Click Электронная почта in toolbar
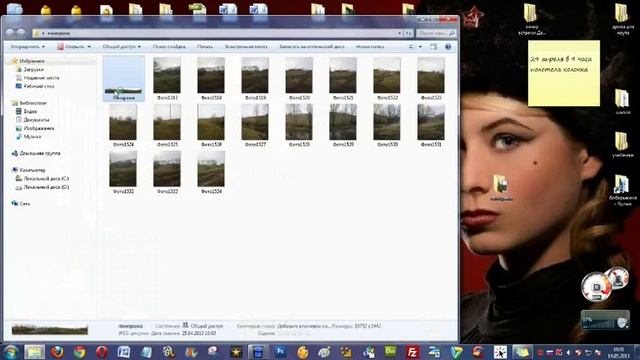 pyautogui.click(x=246, y=47)
